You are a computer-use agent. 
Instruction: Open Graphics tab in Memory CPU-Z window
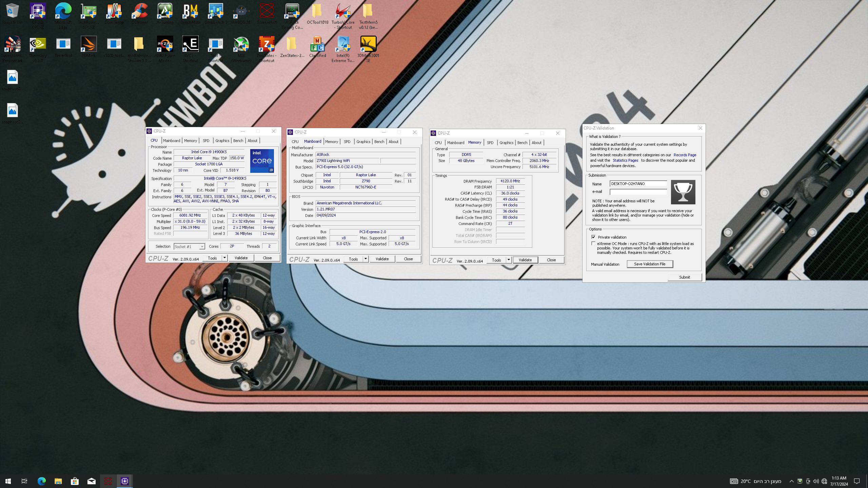pos(506,143)
